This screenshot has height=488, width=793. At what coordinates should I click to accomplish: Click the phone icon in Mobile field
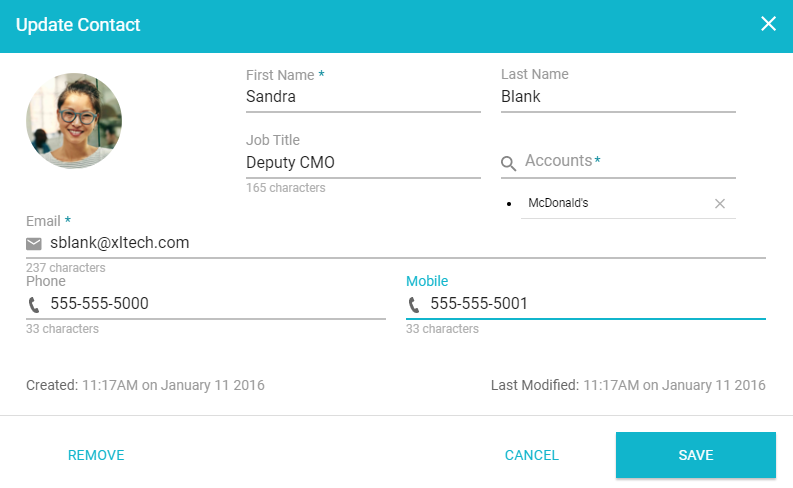pyautogui.click(x=414, y=304)
